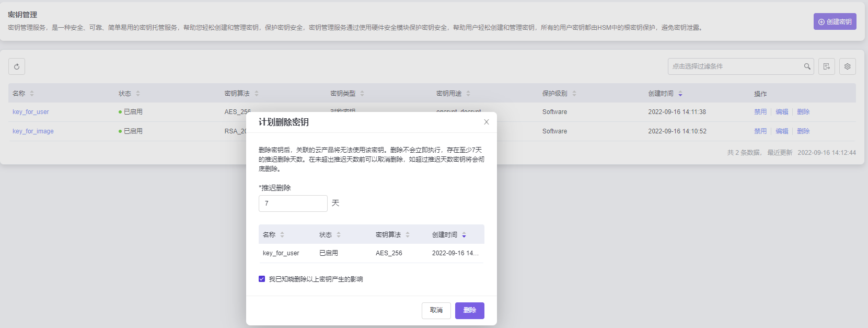Sort main table by 创建时间 column
This screenshot has height=328, width=868.
tap(680, 94)
